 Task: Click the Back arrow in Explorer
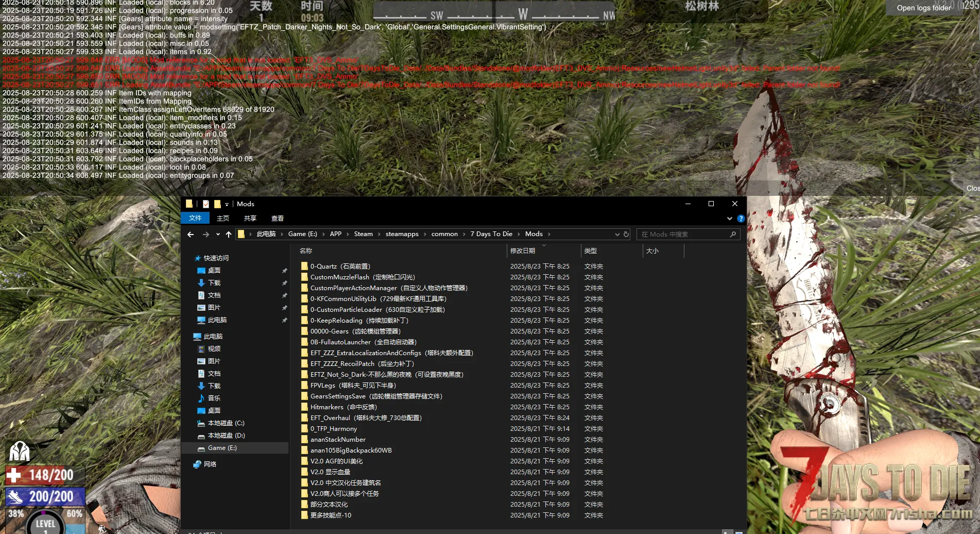coord(191,235)
